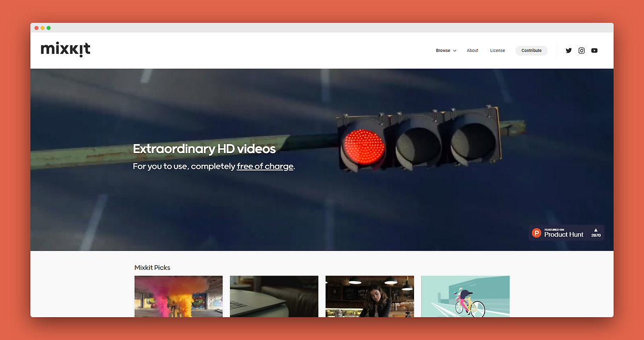Open the Mixkit YouTube channel
Screen dimensions: 644x340
594,50
